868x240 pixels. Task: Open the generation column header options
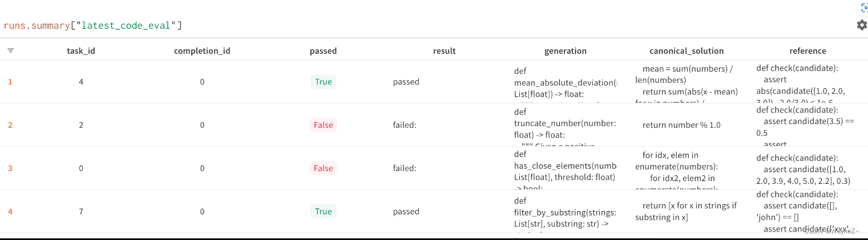(x=566, y=51)
